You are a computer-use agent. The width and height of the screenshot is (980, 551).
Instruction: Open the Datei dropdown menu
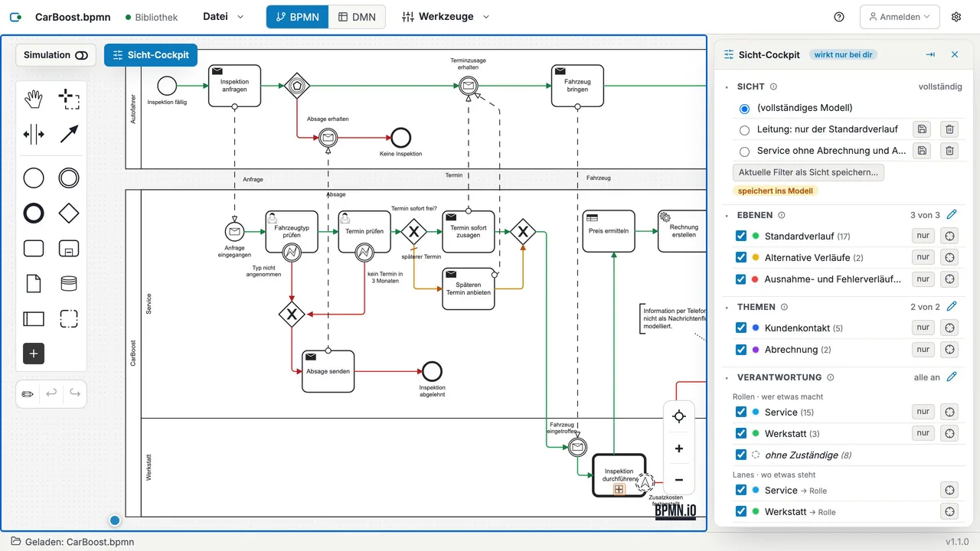pyautogui.click(x=224, y=17)
